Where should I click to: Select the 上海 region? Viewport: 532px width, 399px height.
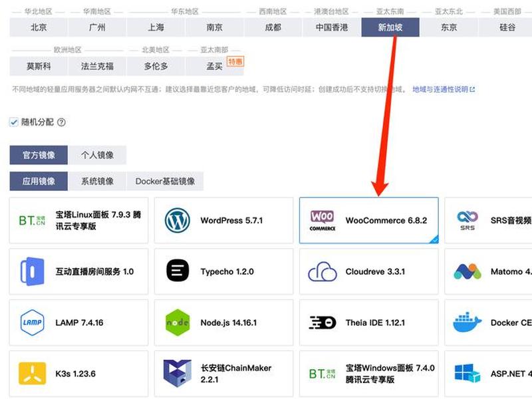click(156, 27)
